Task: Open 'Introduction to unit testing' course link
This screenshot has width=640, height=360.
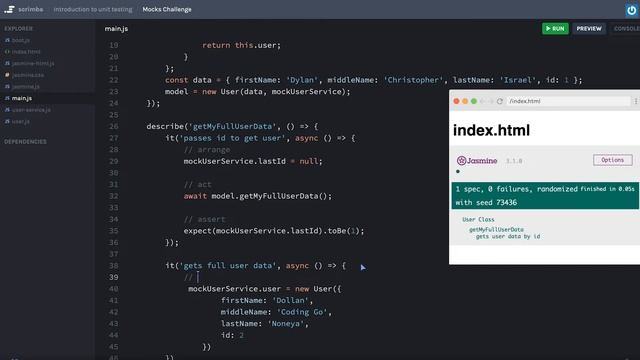Action: (93, 9)
